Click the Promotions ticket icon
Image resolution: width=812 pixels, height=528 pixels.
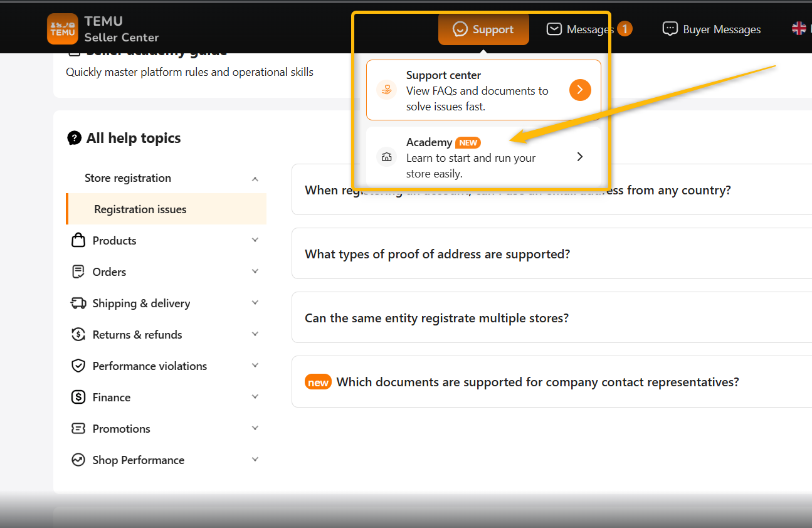(x=78, y=428)
